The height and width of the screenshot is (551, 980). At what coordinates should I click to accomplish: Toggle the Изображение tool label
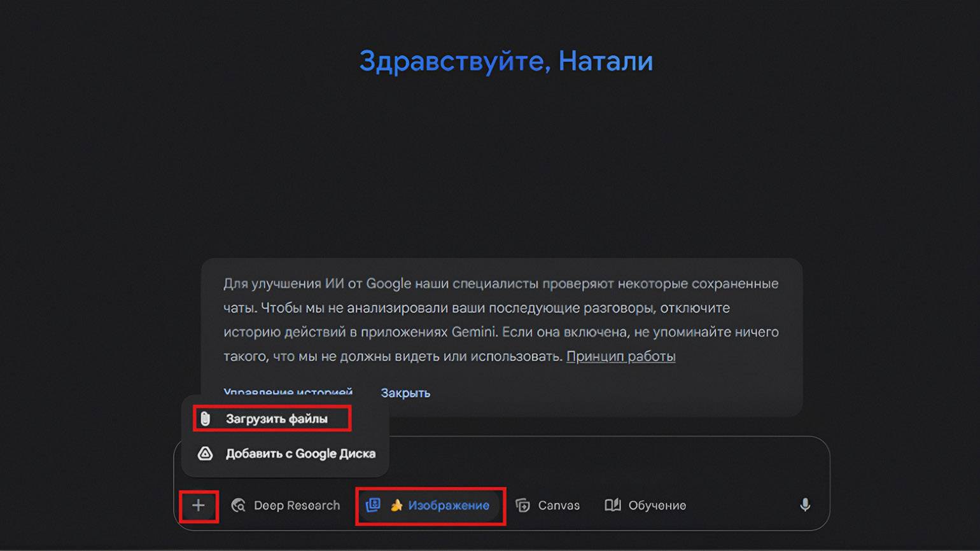[x=449, y=506]
